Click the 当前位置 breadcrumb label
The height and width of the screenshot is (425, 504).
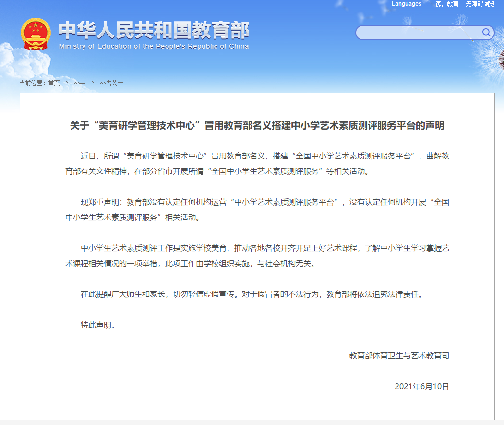pyautogui.click(x=33, y=83)
